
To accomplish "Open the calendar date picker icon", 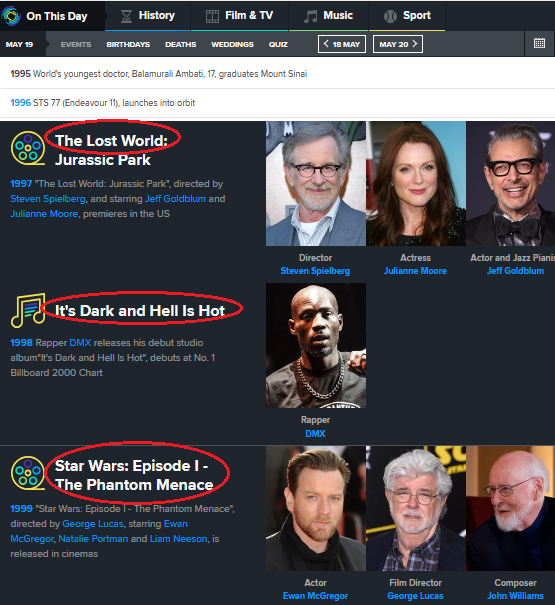I will [x=539, y=43].
